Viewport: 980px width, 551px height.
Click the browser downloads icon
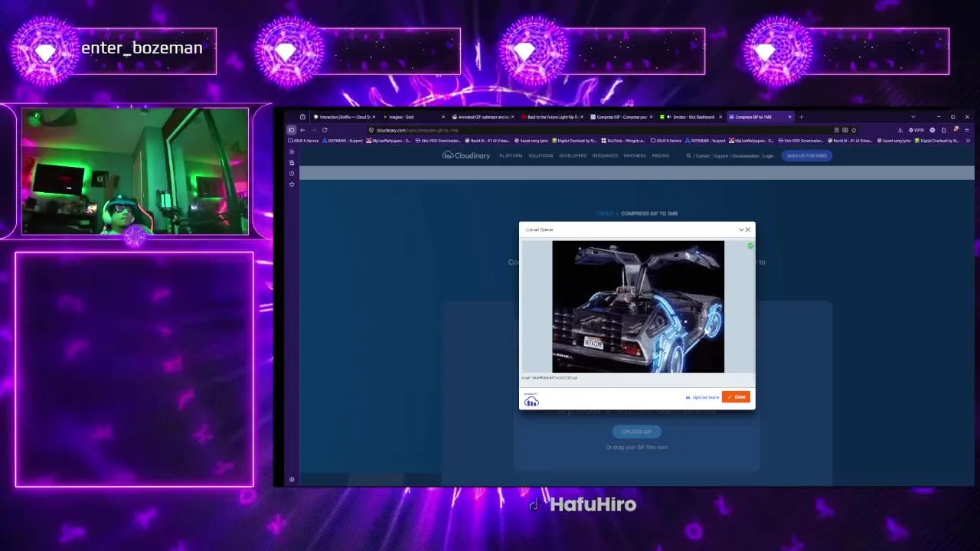pos(900,130)
